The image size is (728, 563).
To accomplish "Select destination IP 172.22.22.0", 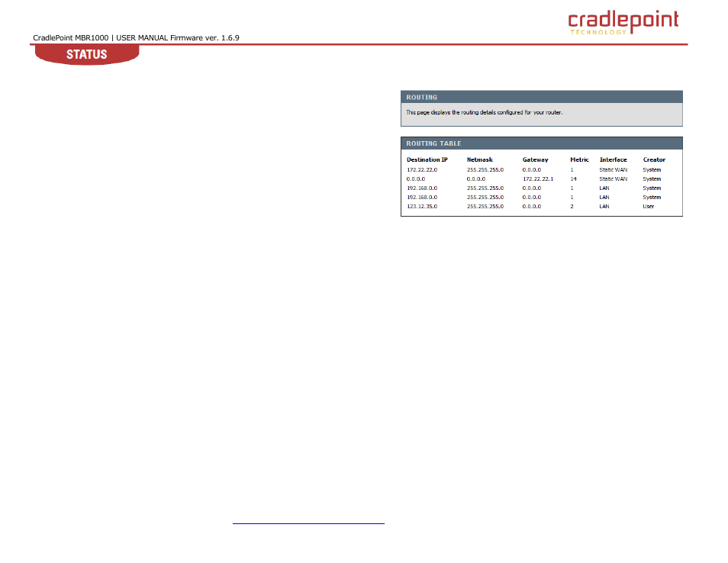I will pos(422,170).
